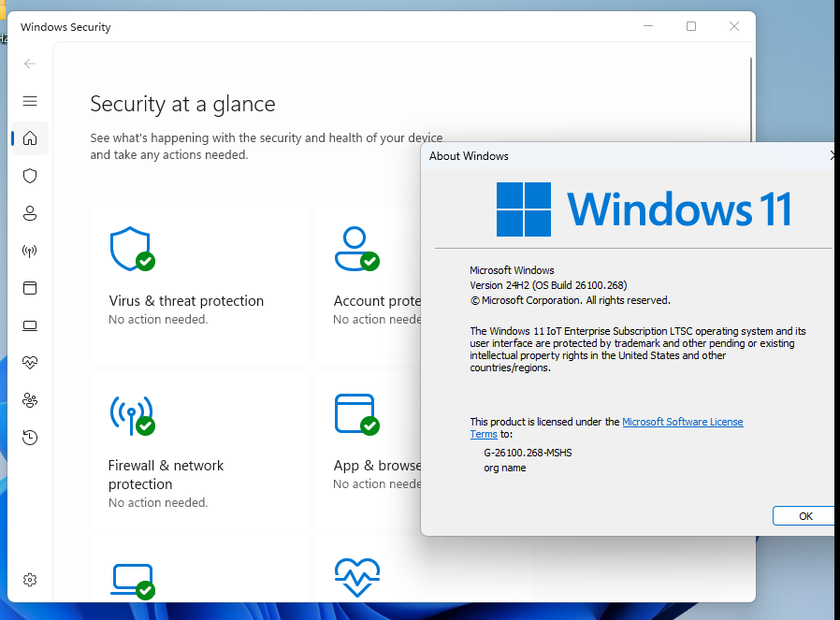Open the App & browser control card title

pos(377,466)
